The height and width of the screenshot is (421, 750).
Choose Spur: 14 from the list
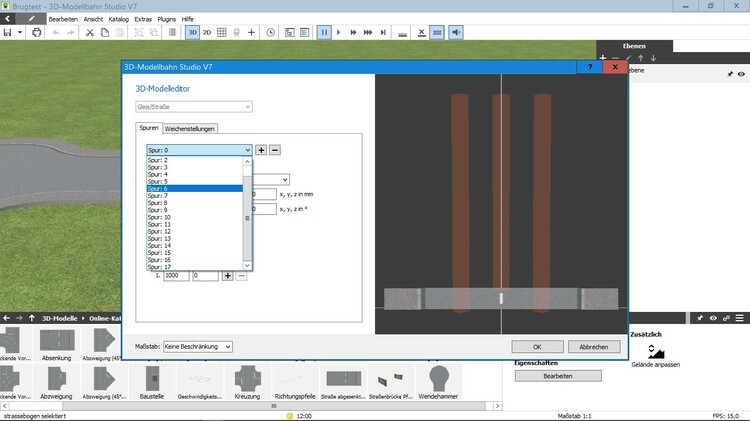[195, 245]
